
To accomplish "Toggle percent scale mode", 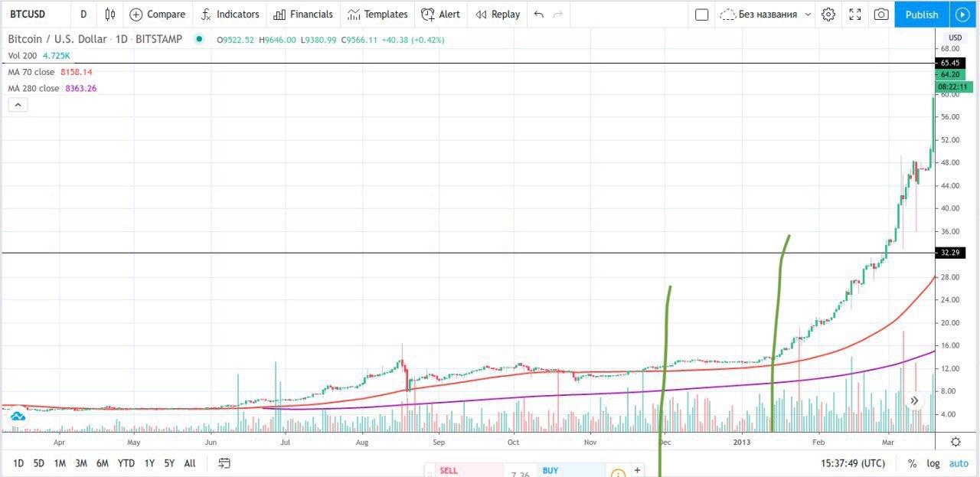I will click(x=913, y=463).
